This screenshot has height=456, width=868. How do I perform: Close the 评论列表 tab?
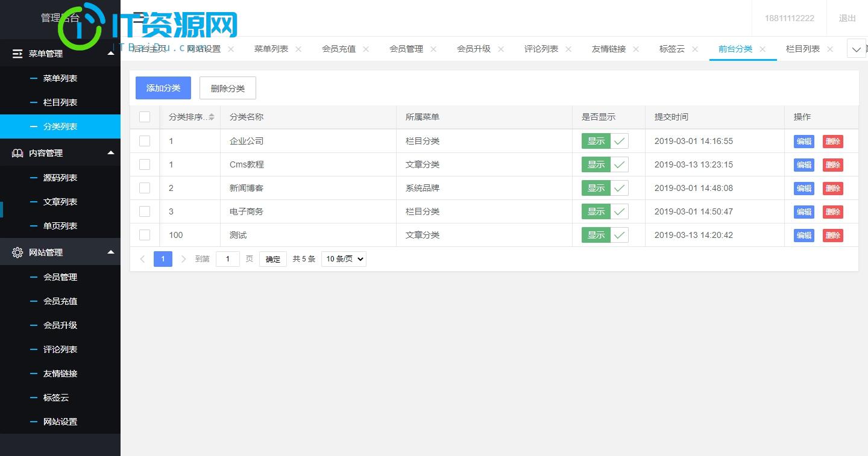568,49
